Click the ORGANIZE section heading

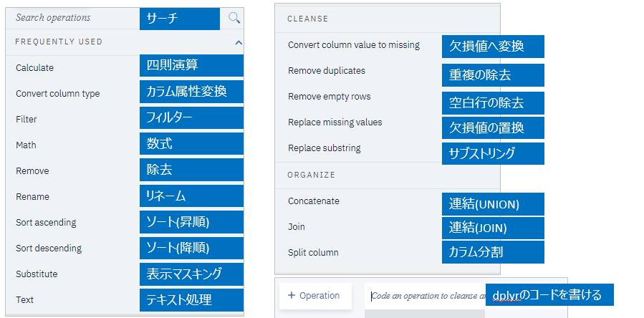[312, 175]
